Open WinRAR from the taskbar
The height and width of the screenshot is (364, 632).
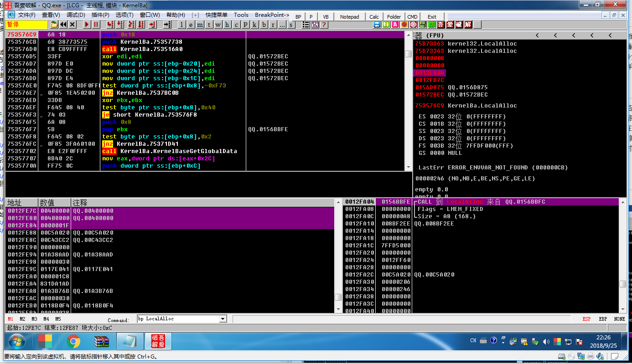pyautogui.click(x=101, y=341)
